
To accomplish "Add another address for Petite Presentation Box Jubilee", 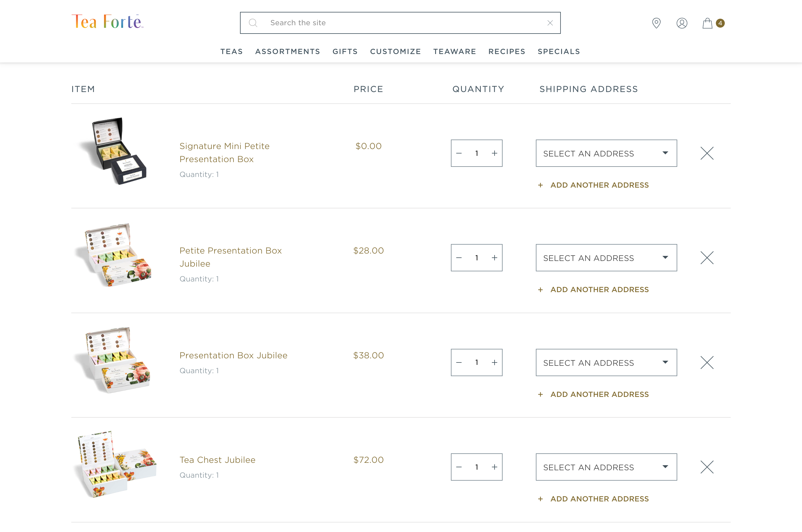I will click(599, 290).
